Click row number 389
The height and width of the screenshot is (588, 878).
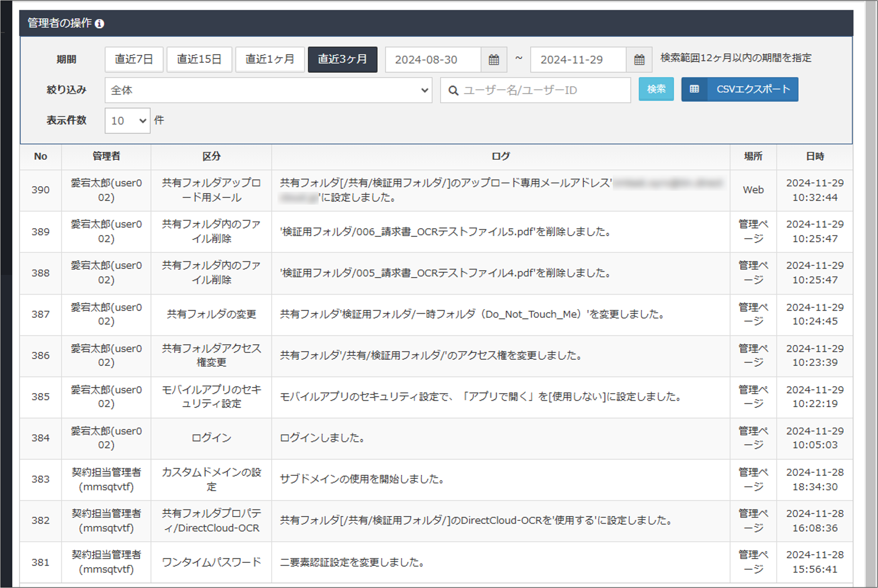40,232
